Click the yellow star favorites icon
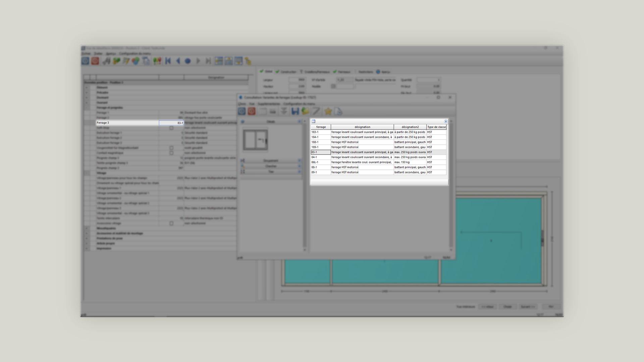Viewport: 644px width, 362px height. [328, 111]
